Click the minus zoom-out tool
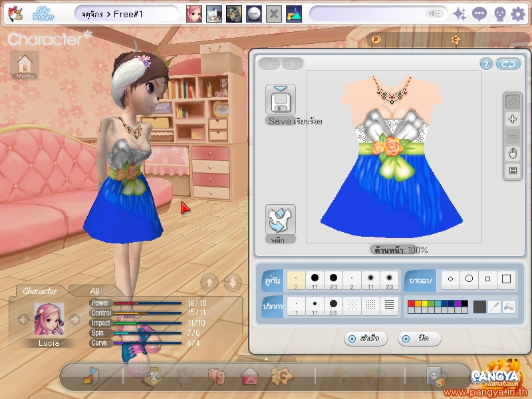The height and width of the screenshot is (399, 532). (513, 136)
